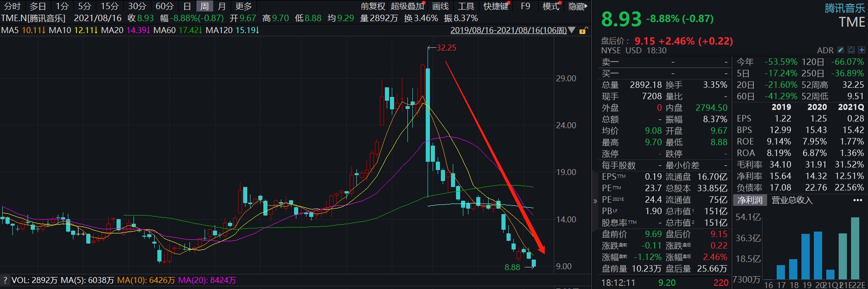
Task: Open the 画线 drawing tools
Action: (x=440, y=6)
